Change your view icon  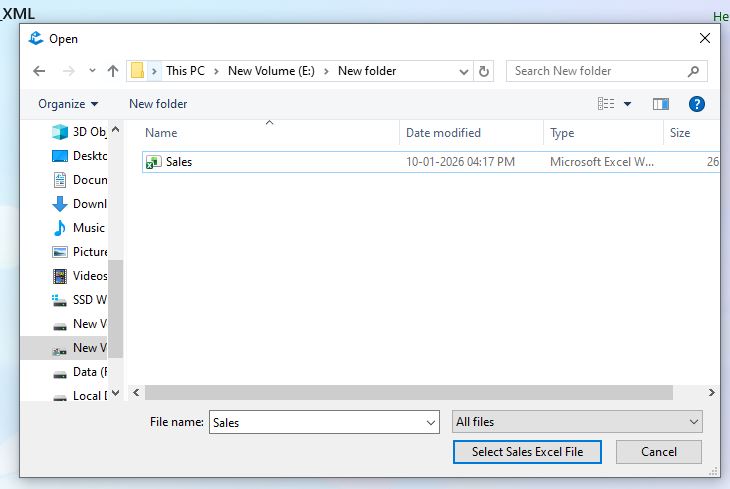[606, 103]
